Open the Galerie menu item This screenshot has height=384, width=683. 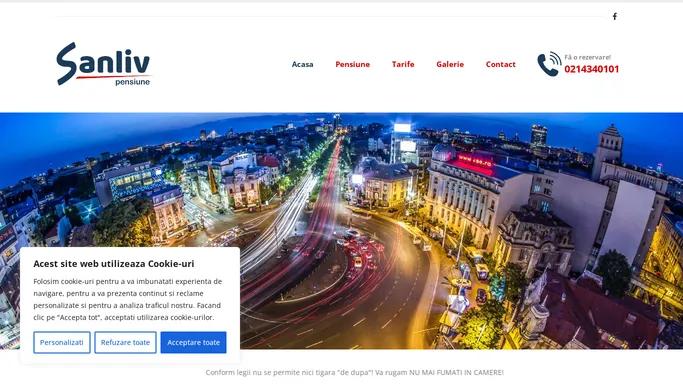[450, 64]
